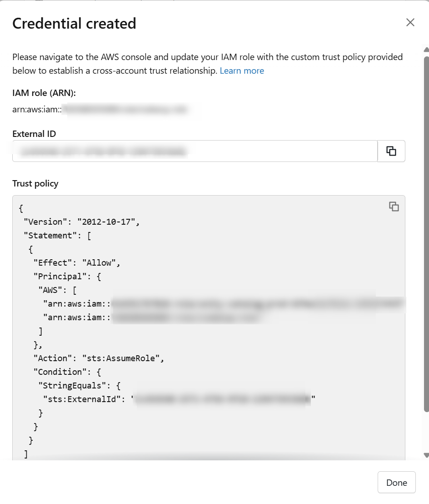Click the "Effect": "Allow" line
The image size is (429, 504).
[76, 262]
